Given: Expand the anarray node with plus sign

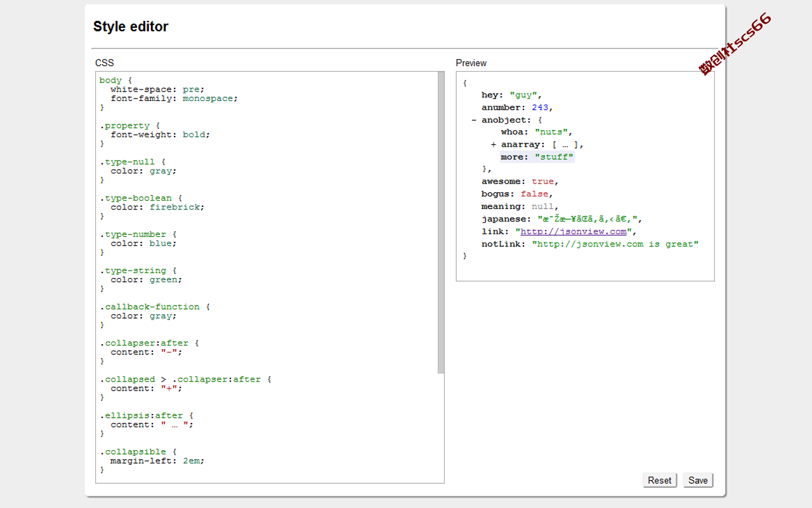Looking at the screenshot, I should pos(494,145).
